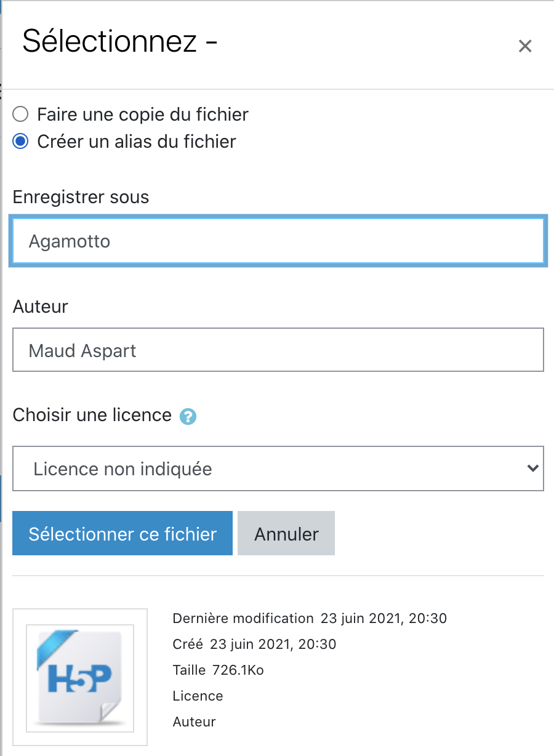Click the "Choisir une licence" label

tap(92, 415)
